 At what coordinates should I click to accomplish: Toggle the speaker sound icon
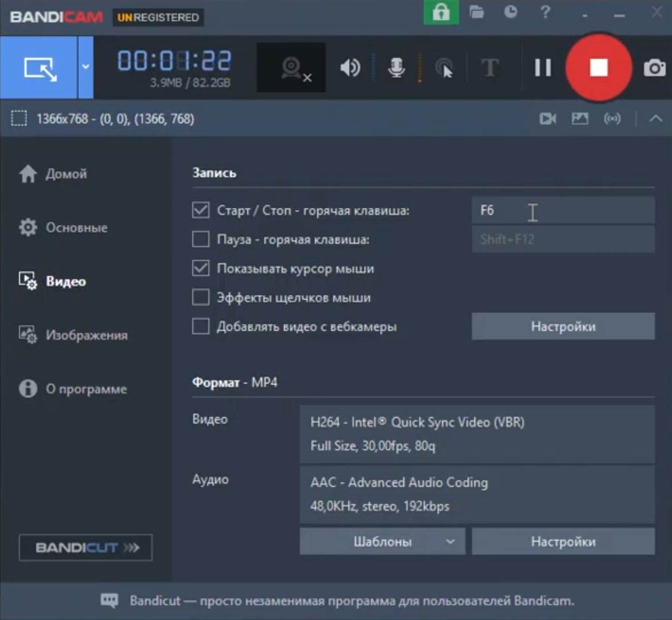[x=350, y=68]
